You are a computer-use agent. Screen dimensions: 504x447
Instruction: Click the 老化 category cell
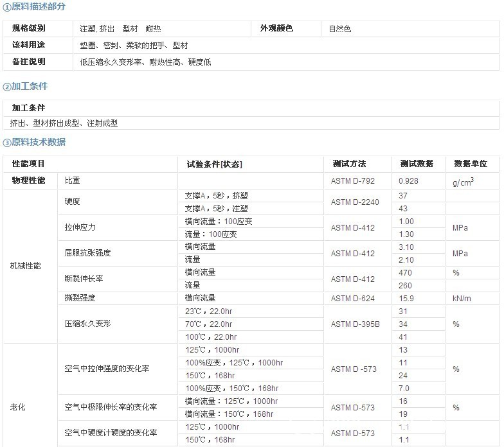[17, 407]
